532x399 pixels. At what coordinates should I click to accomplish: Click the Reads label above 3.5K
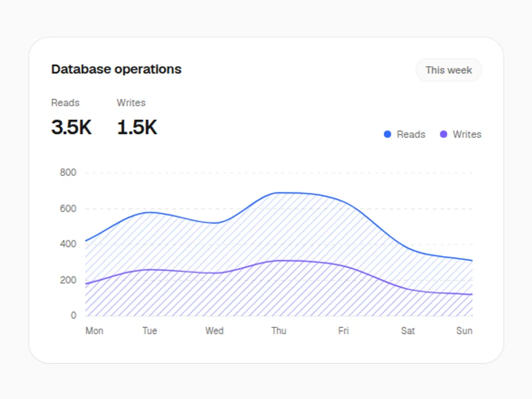[65, 103]
